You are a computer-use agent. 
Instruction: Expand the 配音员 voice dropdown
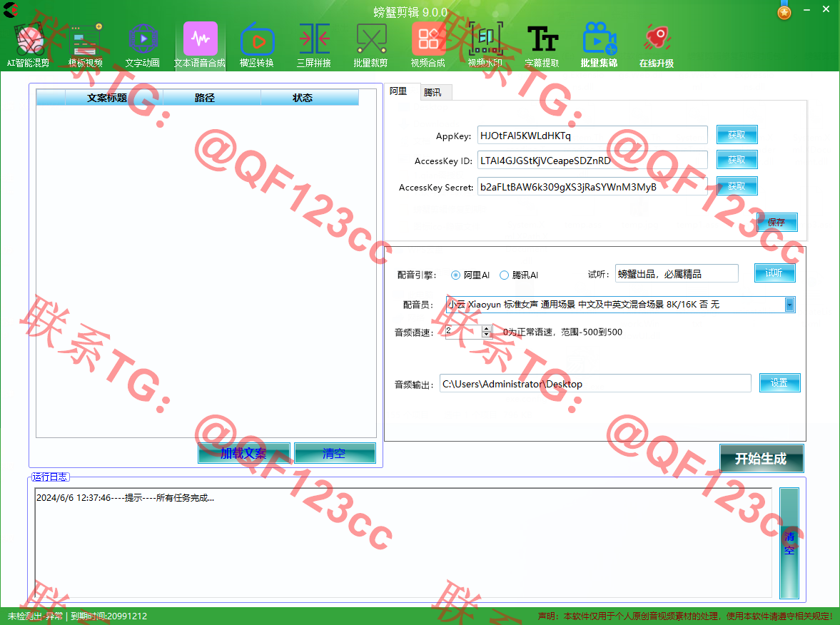[x=789, y=305]
